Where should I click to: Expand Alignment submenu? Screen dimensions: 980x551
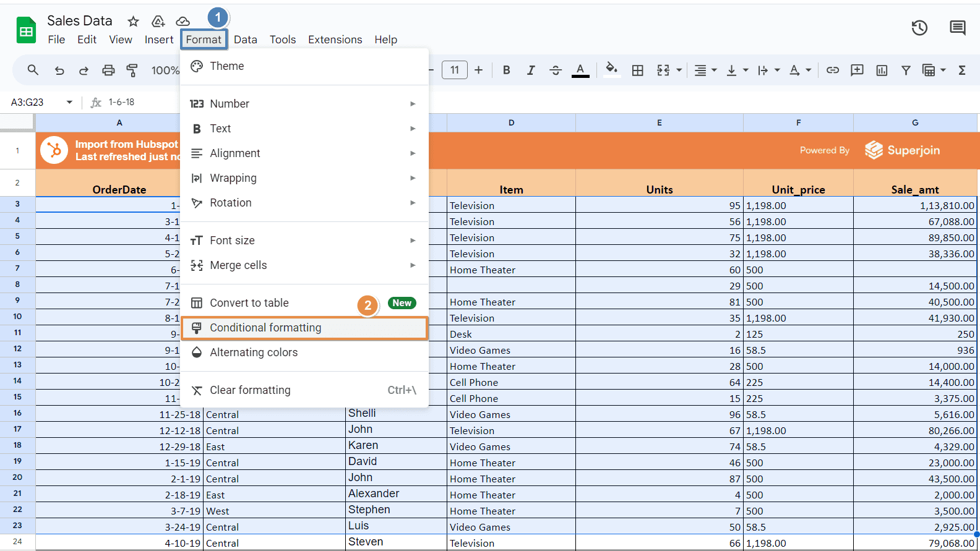(304, 153)
